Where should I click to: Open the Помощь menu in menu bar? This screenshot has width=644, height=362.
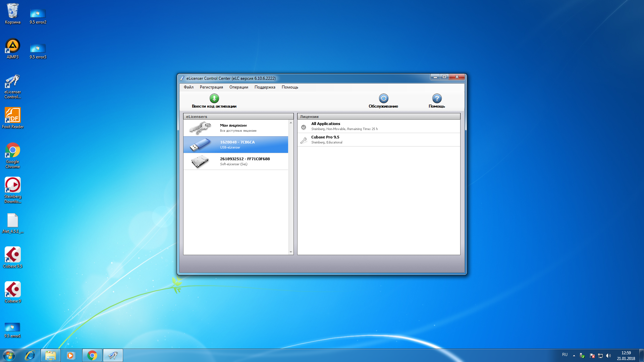290,87
